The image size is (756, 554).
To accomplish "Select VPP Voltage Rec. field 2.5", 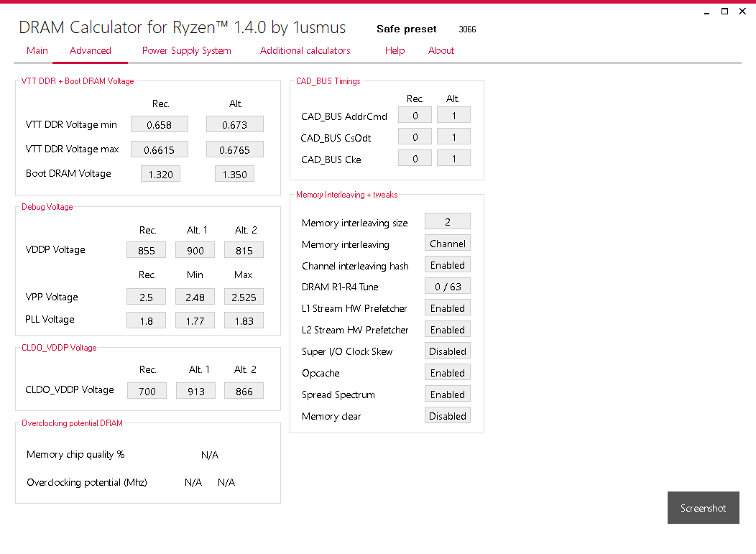I will click(x=146, y=297).
